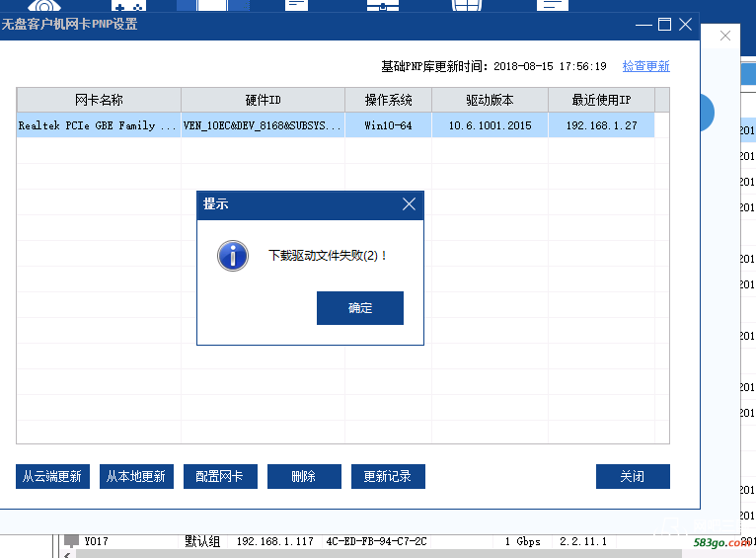Click the blue info icon in the prompt

coord(233,256)
